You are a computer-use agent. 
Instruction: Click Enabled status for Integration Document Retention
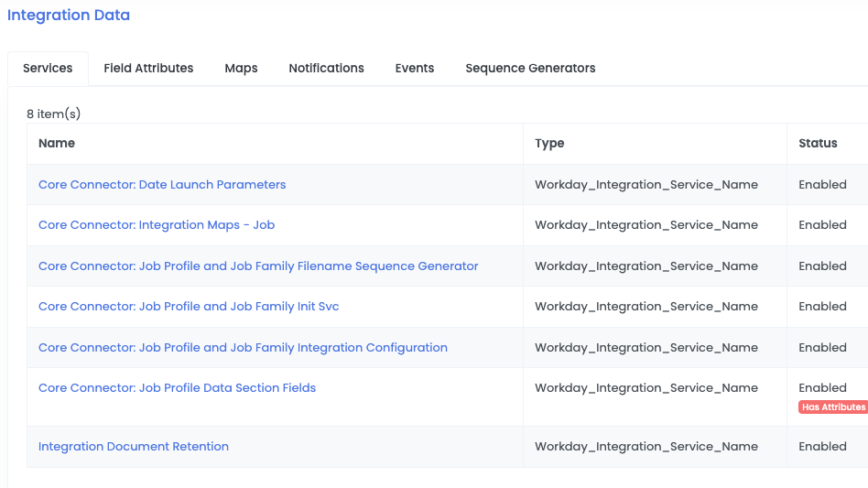pos(822,447)
